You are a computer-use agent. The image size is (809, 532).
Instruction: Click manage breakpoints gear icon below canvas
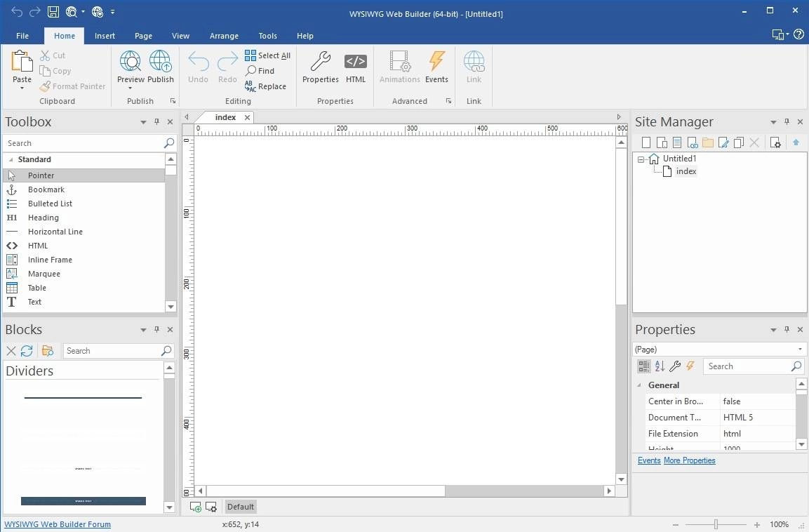211,507
